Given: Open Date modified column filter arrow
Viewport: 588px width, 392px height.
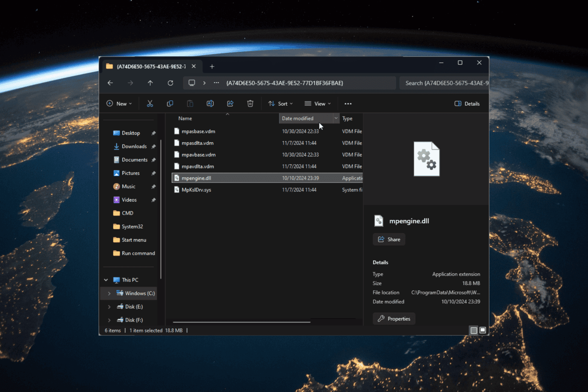Looking at the screenshot, I should pyautogui.click(x=336, y=119).
